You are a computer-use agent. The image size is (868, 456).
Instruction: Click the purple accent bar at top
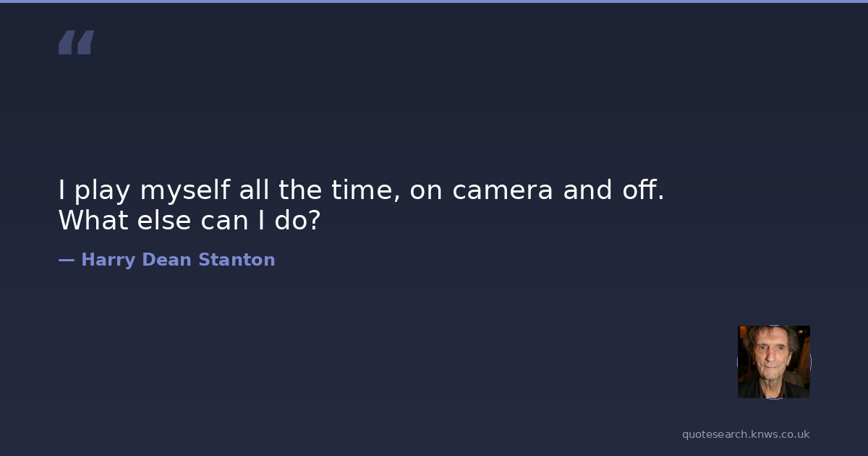[434, 1]
